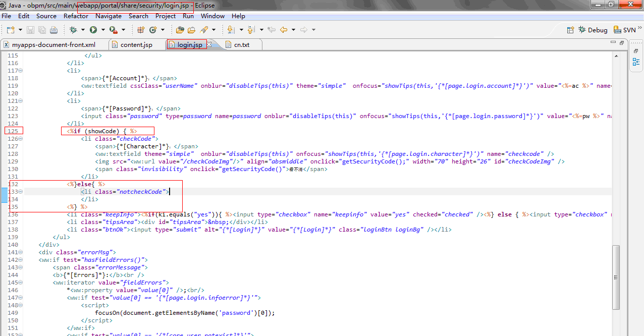Image resolution: width=644 pixels, height=336 pixels.
Task: Open the Forward history dropdown arrow
Action: pyautogui.click(x=313, y=30)
